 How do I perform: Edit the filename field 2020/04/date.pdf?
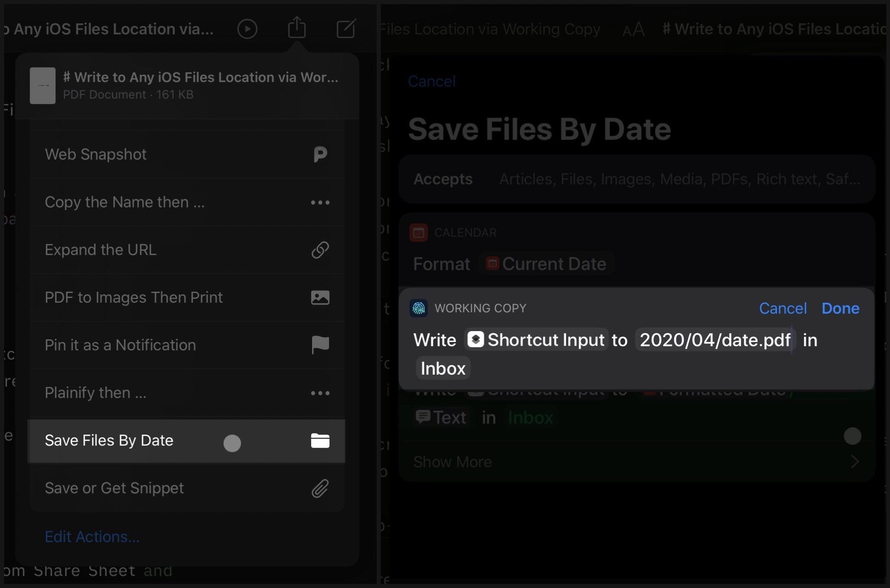click(714, 340)
